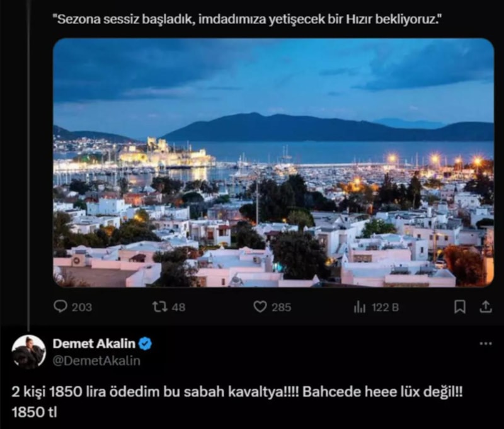Bookmark the tweet
Screen dimensions: 504x429
pyautogui.click(x=460, y=307)
